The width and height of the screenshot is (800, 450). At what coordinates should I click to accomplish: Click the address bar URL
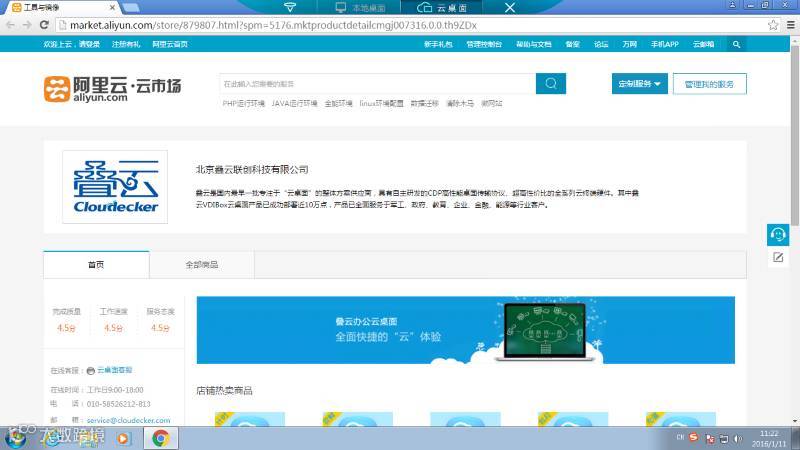tap(273, 25)
